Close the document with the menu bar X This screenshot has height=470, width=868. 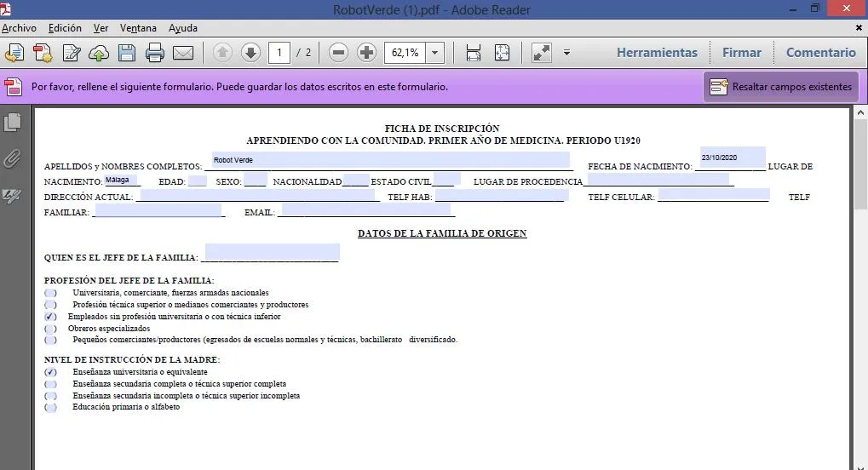click(x=859, y=28)
